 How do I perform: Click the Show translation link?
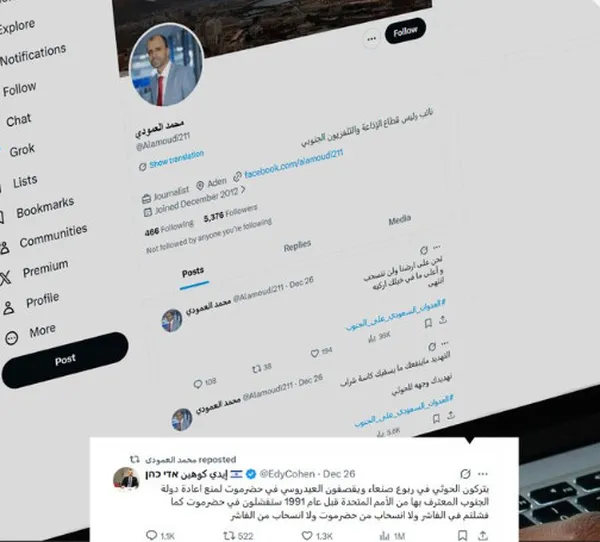click(176, 158)
